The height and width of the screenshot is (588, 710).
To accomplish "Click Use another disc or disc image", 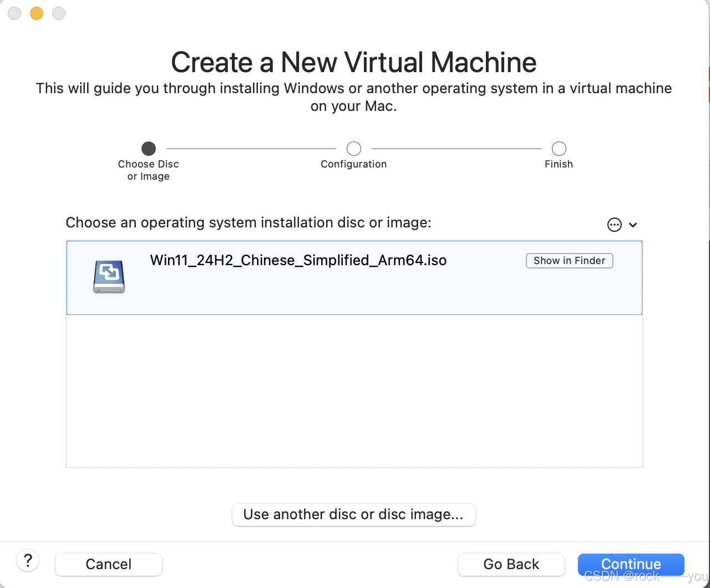I will (x=353, y=514).
